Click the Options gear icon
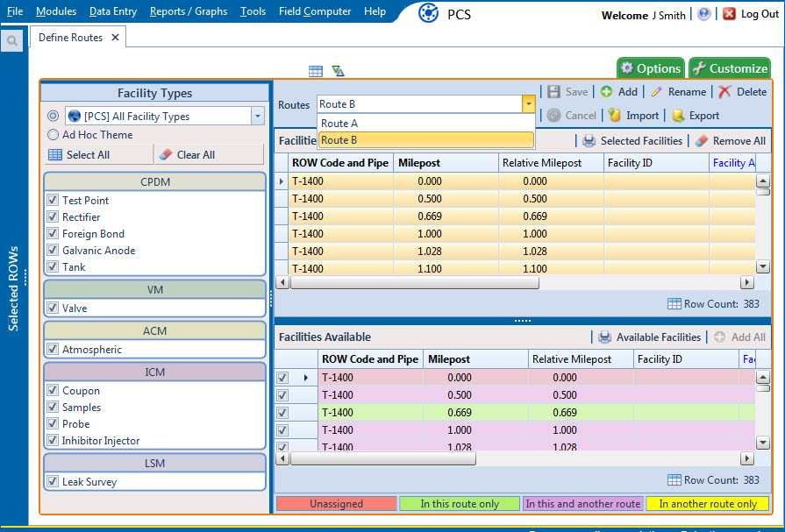785x532 pixels. [627, 68]
